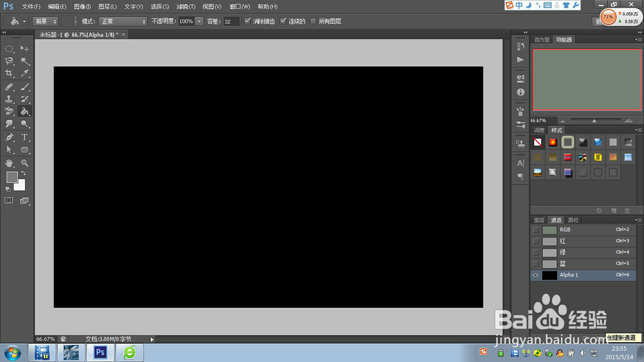644x362 pixels.
Task: Toggle Quick Mask mode
Action: [8, 200]
